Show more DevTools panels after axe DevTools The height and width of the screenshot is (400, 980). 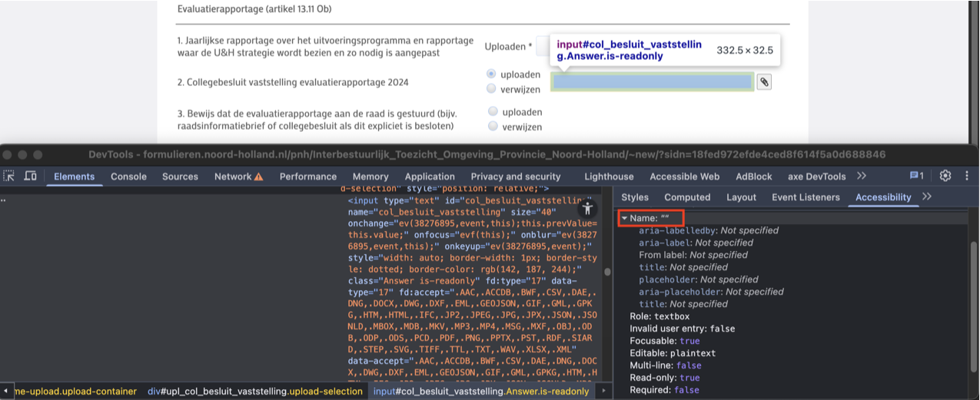[x=861, y=176]
